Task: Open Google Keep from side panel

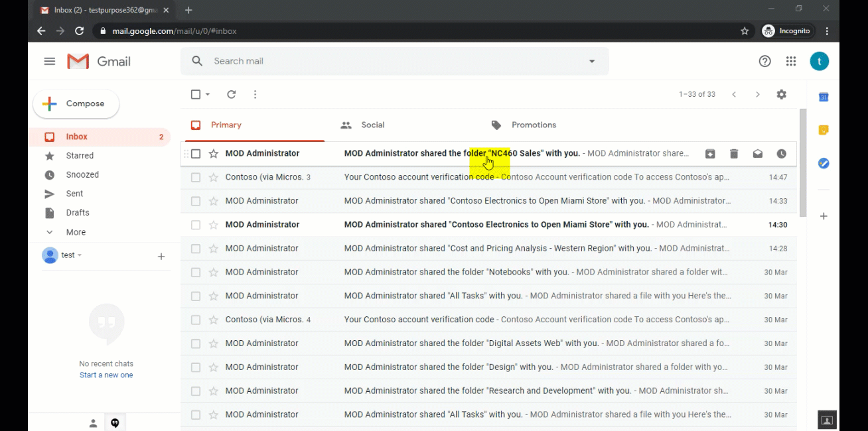Action: coord(824,130)
